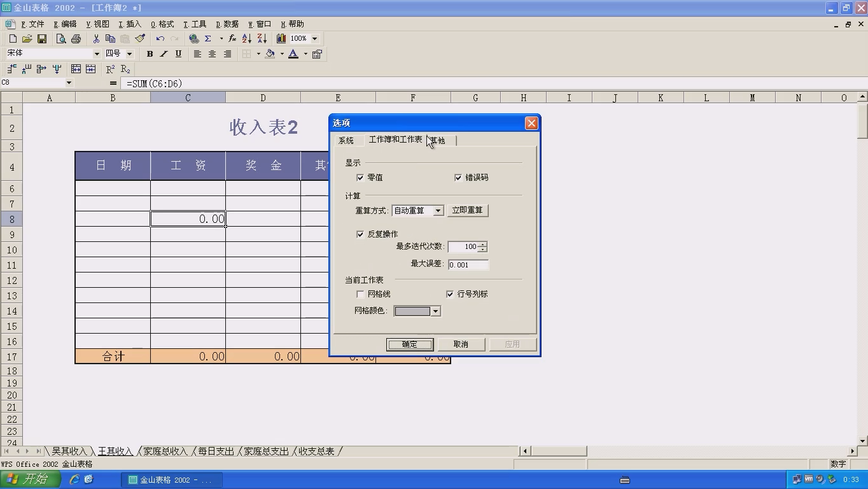Click the Print icon in toolbar
This screenshot has width=868, height=489.
click(76, 39)
